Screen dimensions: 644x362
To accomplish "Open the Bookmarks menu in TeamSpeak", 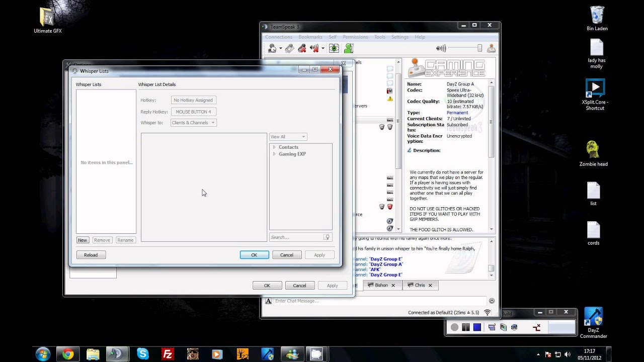I will pyautogui.click(x=310, y=37).
